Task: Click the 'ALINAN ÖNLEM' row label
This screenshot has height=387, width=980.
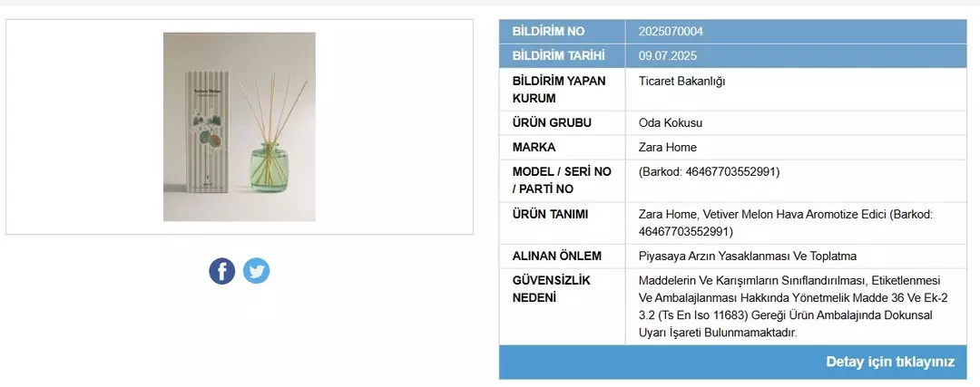Action: [x=556, y=256]
